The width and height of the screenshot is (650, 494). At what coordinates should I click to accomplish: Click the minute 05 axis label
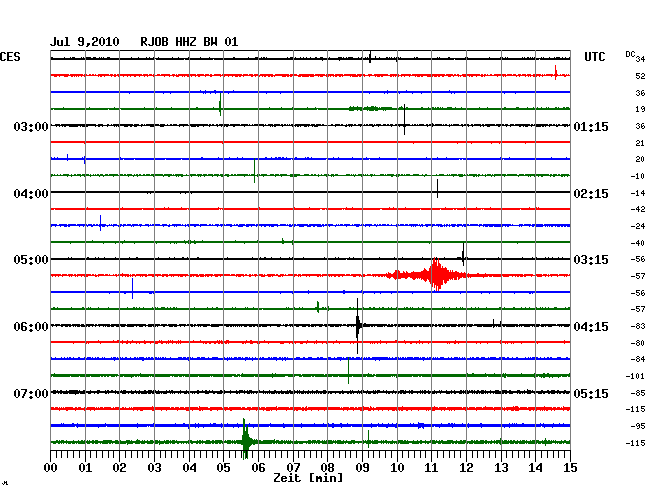point(223,468)
